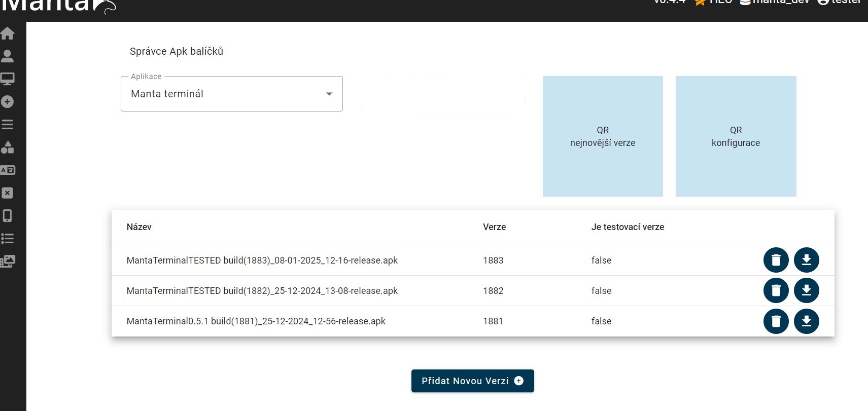The height and width of the screenshot is (411, 868).
Task: Open the image gallery sidebar icon
Action: [8, 261]
